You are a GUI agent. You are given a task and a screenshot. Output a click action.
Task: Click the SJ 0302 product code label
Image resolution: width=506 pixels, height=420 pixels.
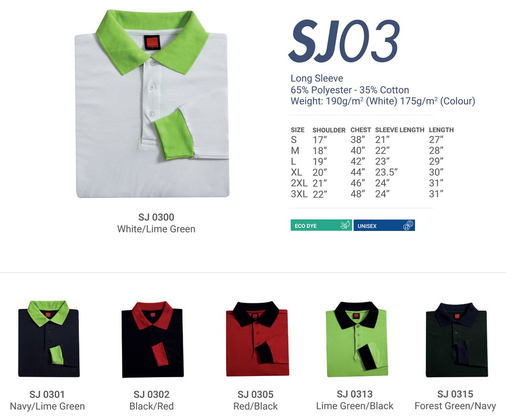(x=151, y=394)
